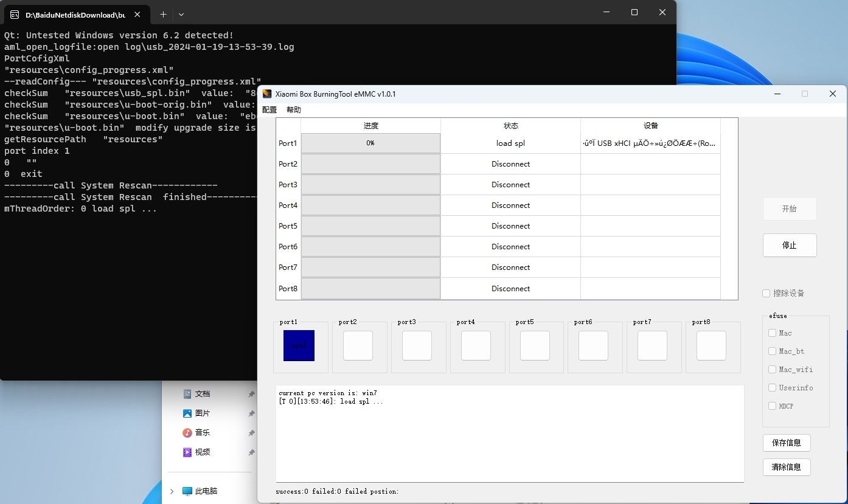Minimize the Xiaomi BurningTool window
Viewport: 848px width, 504px height.
coord(777,94)
